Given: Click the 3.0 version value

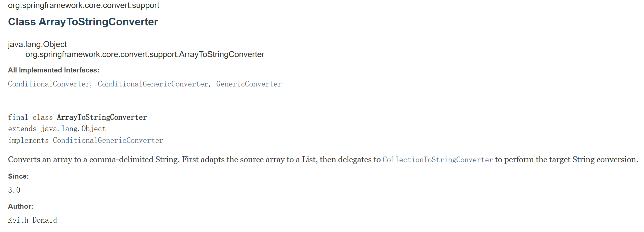Looking at the screenshot, I should click(x=14, y=190).
